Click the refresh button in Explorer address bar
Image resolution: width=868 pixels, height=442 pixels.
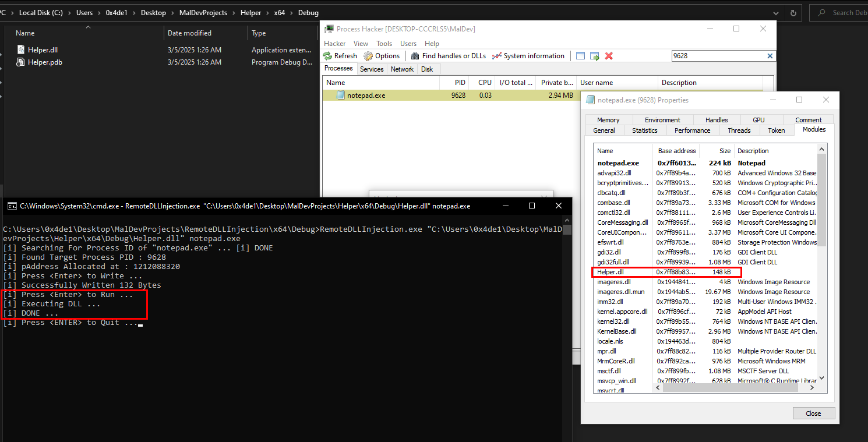793,13
